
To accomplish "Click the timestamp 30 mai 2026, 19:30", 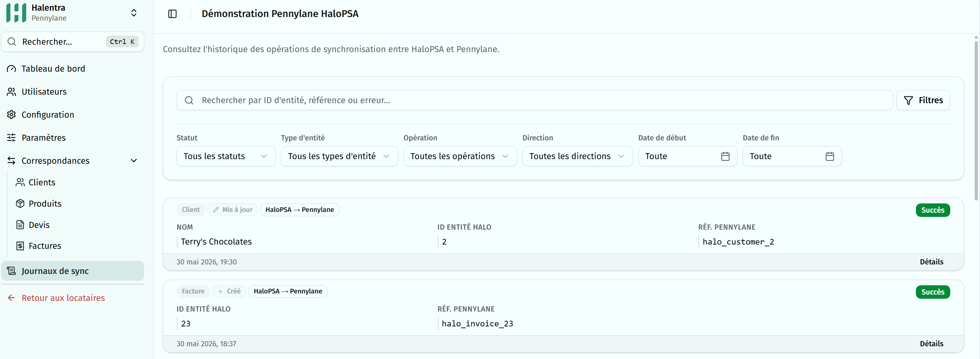I will point(206,262).
